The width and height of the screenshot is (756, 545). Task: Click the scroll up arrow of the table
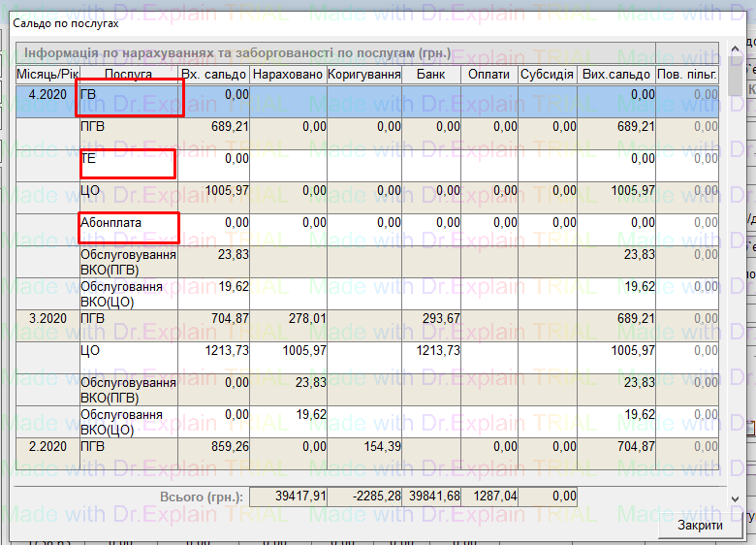pos(736,48)
